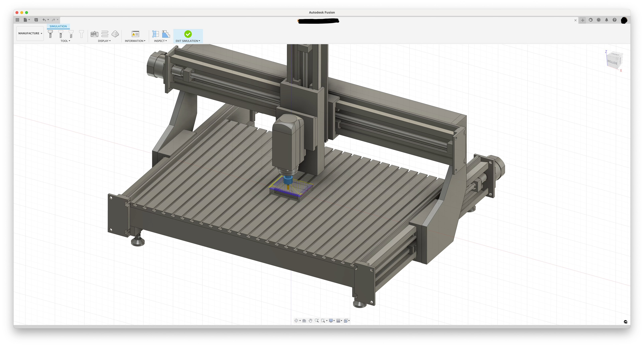Click the Help question mark icon
644x346 pixels.
pos(615,20)
